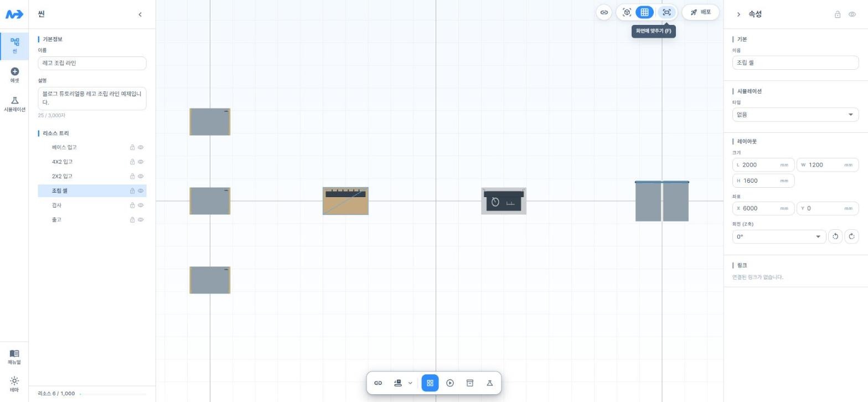Open the 타입 dropdown showing 없음
Screen dimensions: 868x402
tap(795, 115)
